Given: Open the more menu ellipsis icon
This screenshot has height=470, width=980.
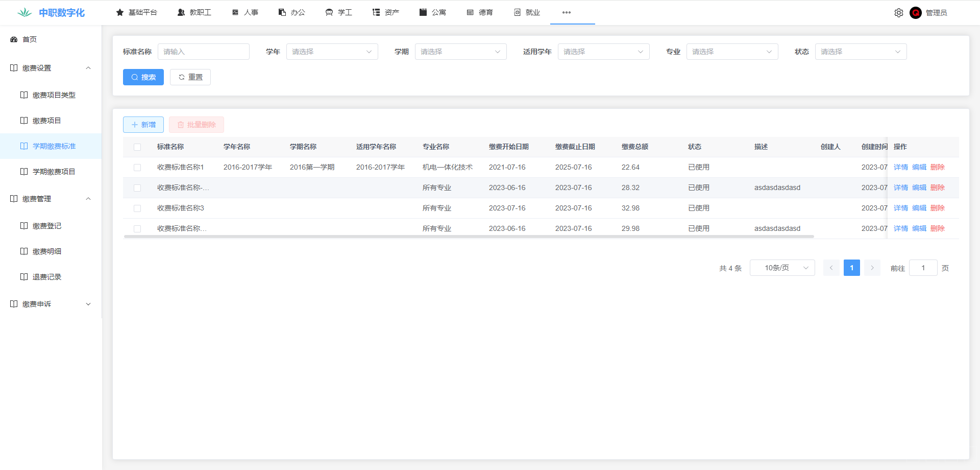Looking at the screenshot, I should [x=567, y=12].
